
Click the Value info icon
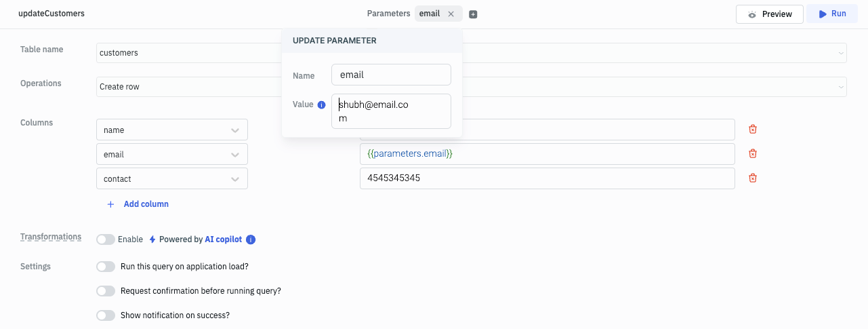pyautogui.click(x=322, y=105)
